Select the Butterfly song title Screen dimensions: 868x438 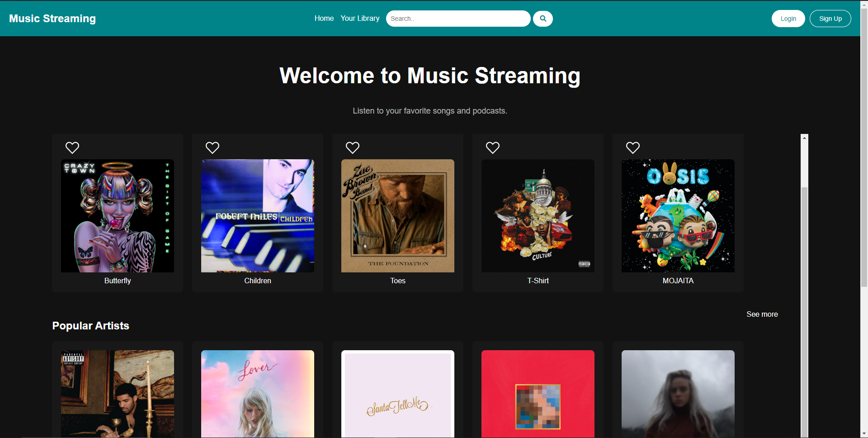tap(118, 281)
